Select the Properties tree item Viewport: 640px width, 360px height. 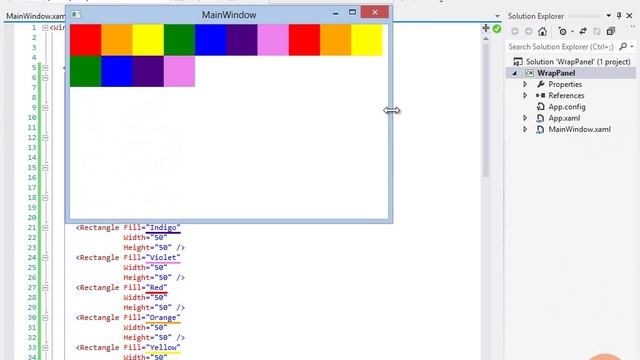tap(565, 84)
